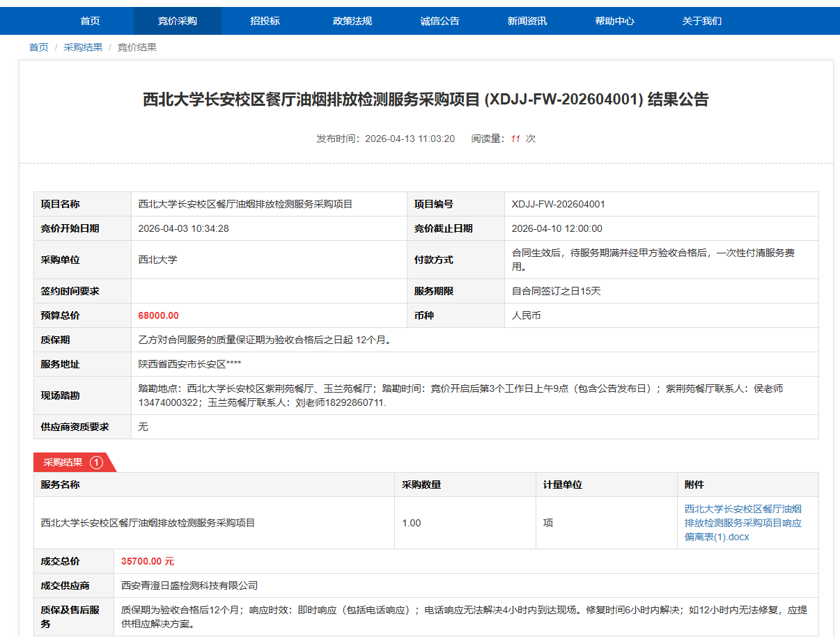Click the red budget amount 68000.00
The height and width of the screenshot is (637, 840).
click(158, 315)
